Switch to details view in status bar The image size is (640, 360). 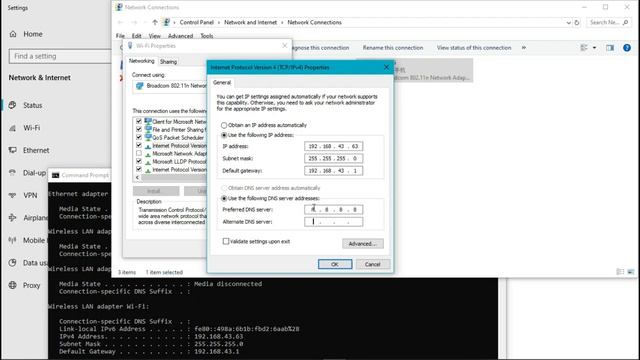(620, 271)
